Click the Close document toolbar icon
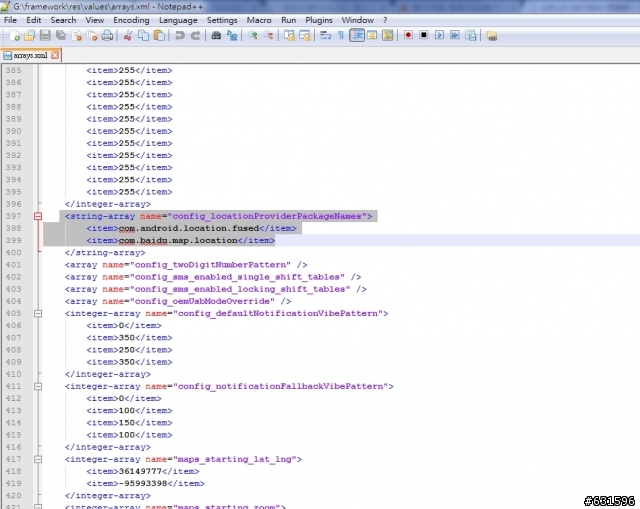The height and width of the screenshot is (509, 640). click(76, 36)
